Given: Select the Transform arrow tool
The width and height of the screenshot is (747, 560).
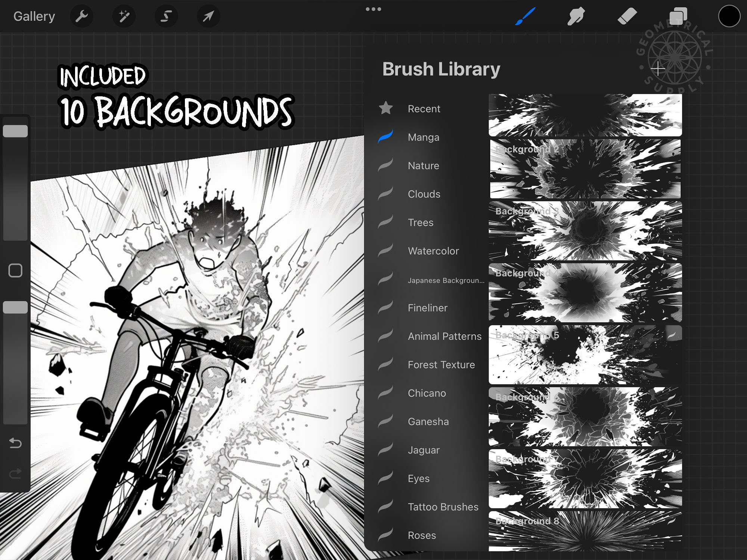Looking at the screenshot, I should coord(208,16).
